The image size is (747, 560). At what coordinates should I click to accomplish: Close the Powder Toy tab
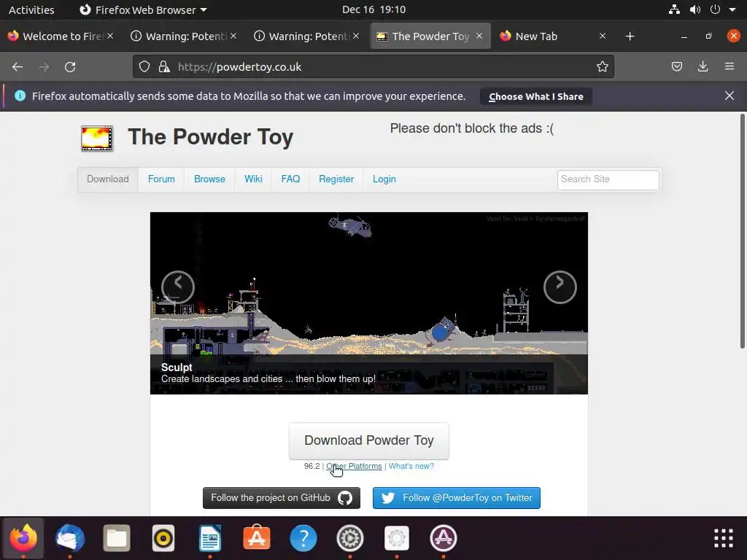pyautogui.click(x=479, y=36)
